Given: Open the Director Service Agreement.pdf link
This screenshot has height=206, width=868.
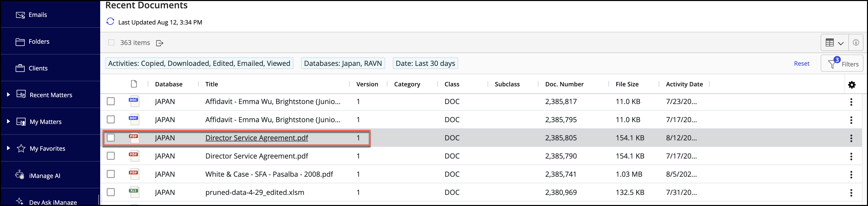Looking at the screenshot, I should [x=257, y=138].
